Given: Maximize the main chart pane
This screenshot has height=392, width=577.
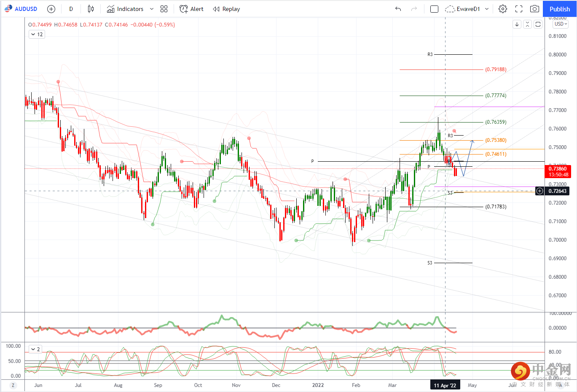Looking at the screenshot, I should pyautogui.click(x=538, y=24).
